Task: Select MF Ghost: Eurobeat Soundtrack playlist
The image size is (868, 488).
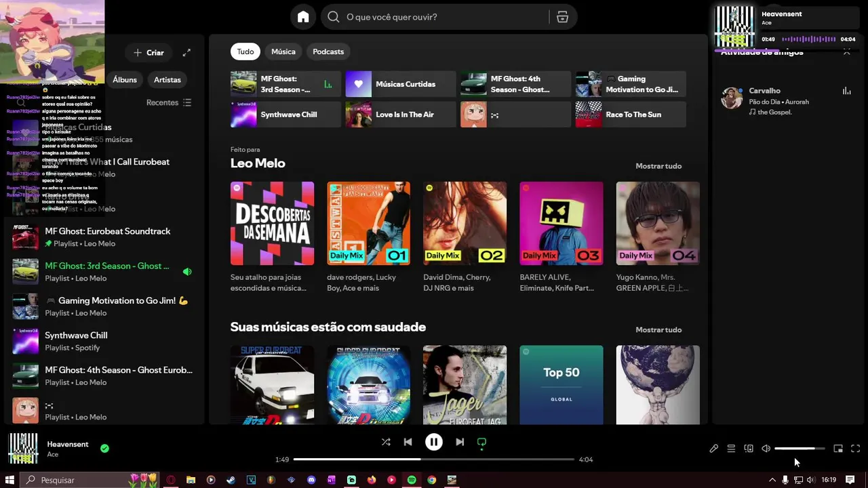Action: [x=103, y=237]
